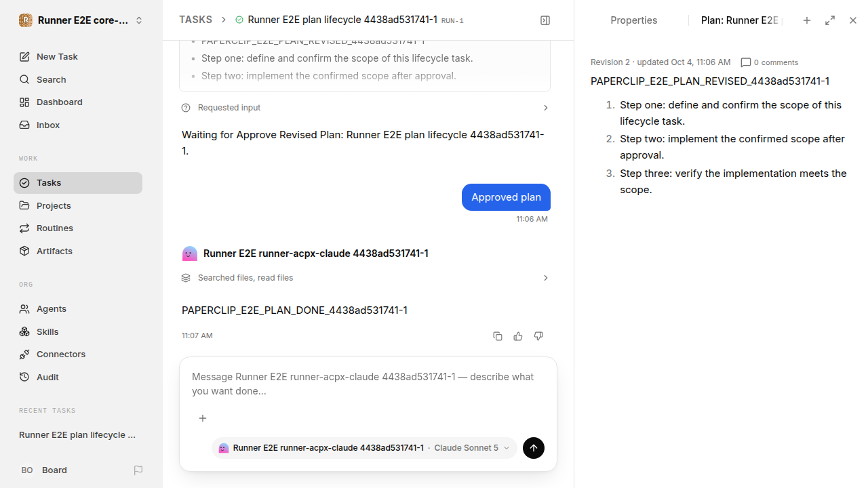Open the Audit log
868x488 pixels.
tap(78, 378)
